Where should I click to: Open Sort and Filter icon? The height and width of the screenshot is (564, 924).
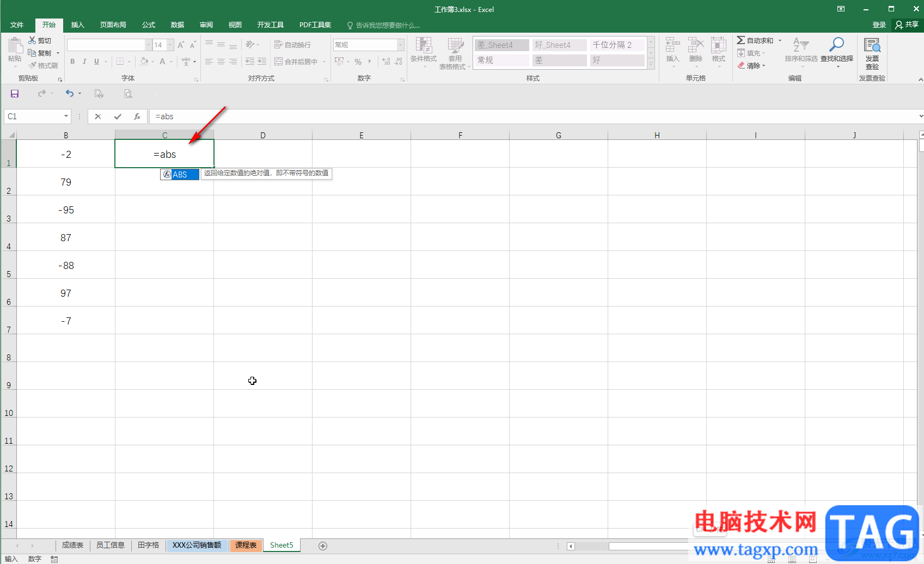point(800,45)
